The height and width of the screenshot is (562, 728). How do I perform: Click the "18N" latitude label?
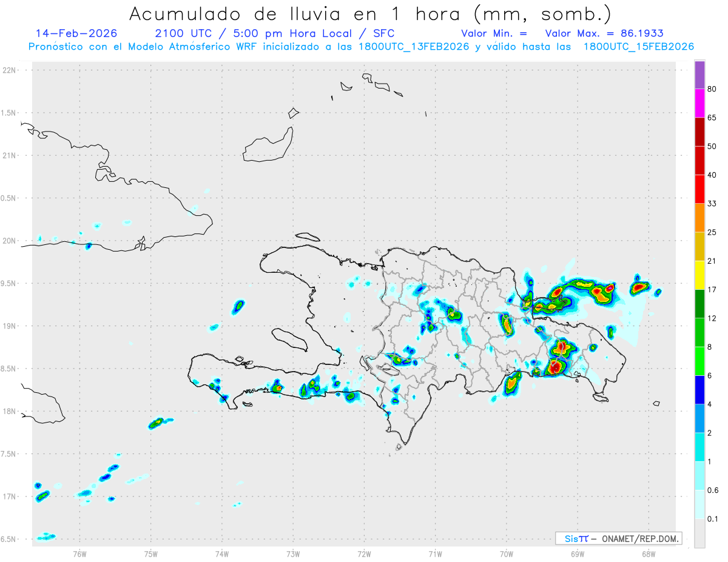(10, 412)
